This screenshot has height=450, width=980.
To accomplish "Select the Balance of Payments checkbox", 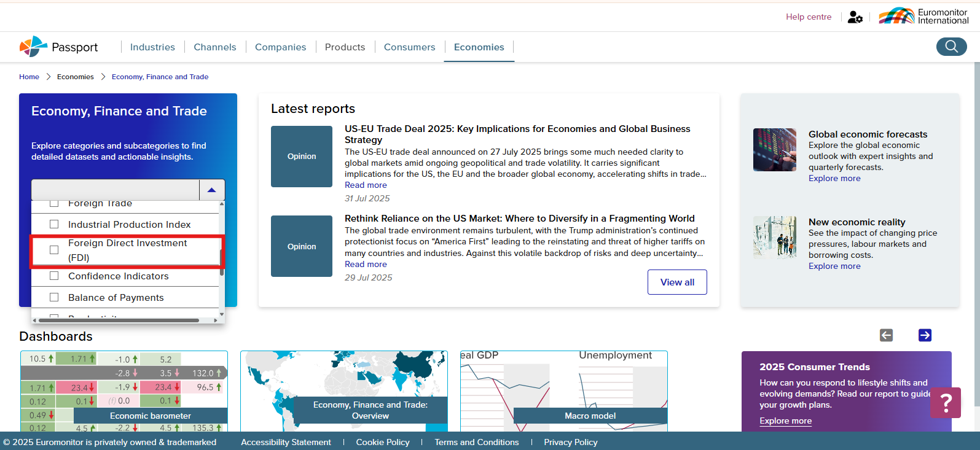I will coord(54,298).
